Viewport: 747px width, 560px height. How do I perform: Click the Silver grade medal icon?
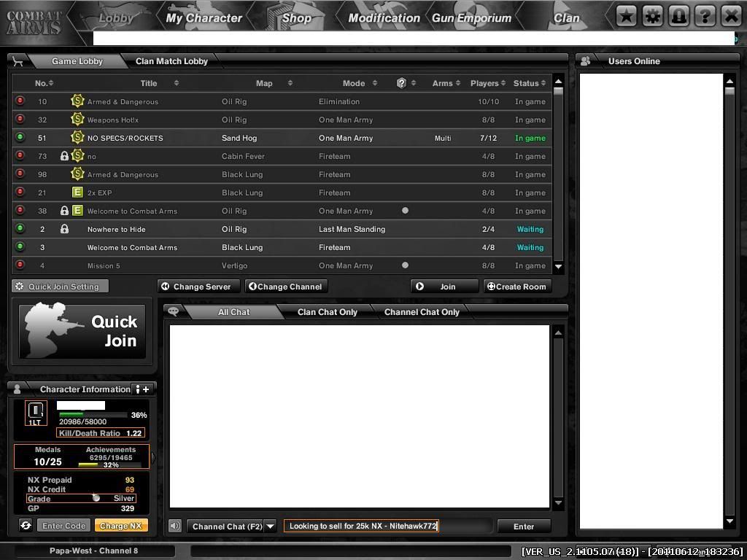pos(96,498)
